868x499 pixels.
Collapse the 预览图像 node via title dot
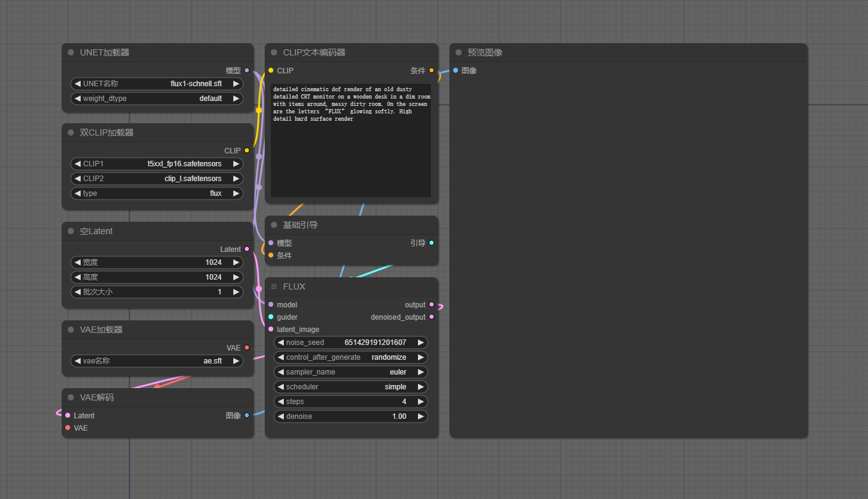(459, 52)
